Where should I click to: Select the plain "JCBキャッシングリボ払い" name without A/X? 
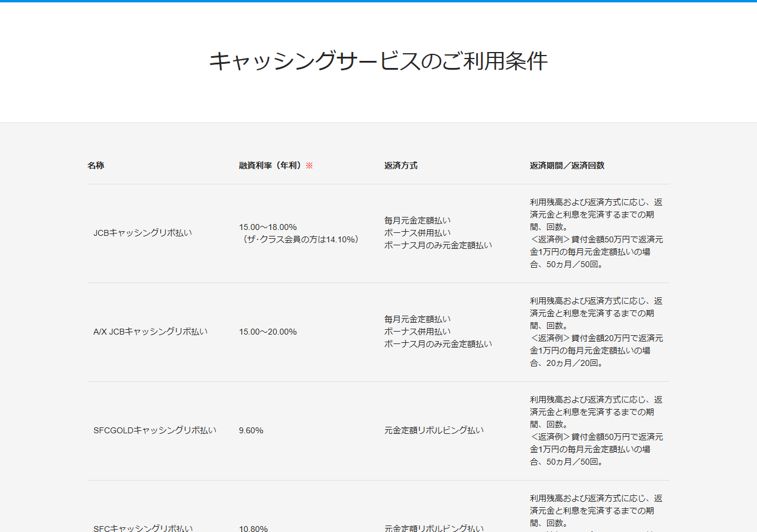coord(143,233)
